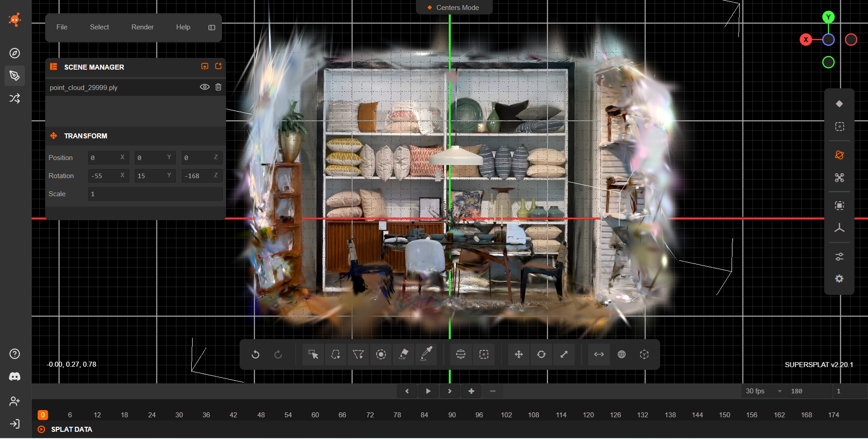Delete point_cloud_29999.ply with trash icon

pos(218,87)
